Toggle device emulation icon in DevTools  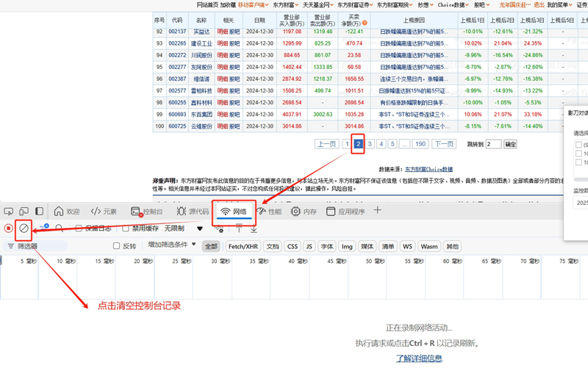(24, 212)
